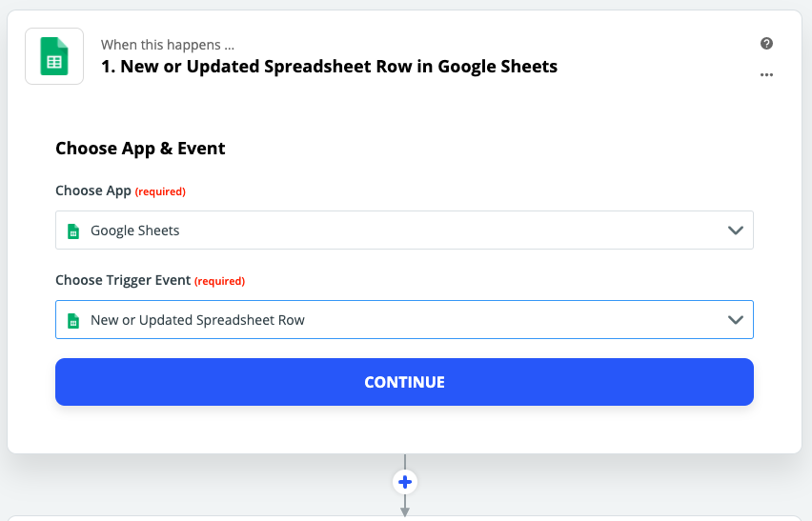Click the small Sheets icon in Choose App
The image size is (812, 521).
click(x=72, y=230)
